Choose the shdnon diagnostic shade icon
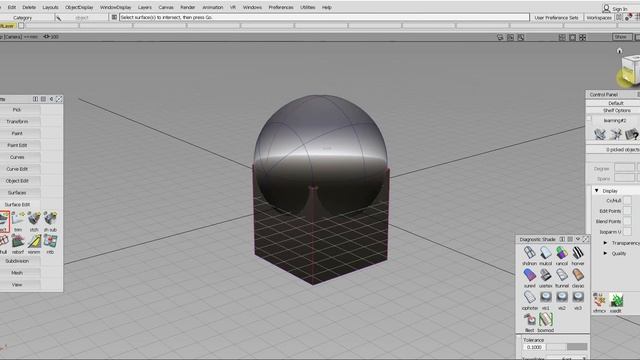 click(x=529, y=253)
